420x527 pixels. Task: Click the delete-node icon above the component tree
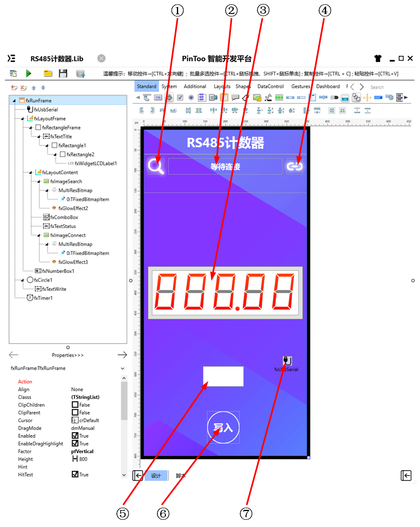click(24, 88)
